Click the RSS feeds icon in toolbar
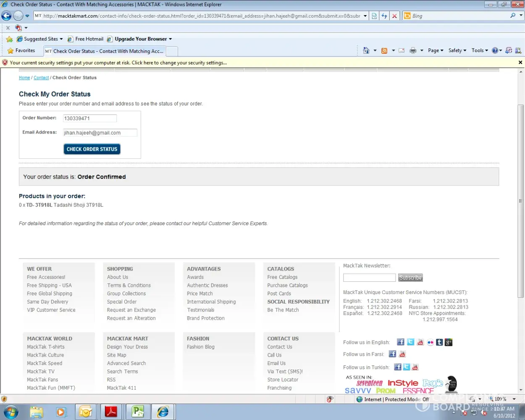Screen dimensions: 525x420 (x=384, y=50)
